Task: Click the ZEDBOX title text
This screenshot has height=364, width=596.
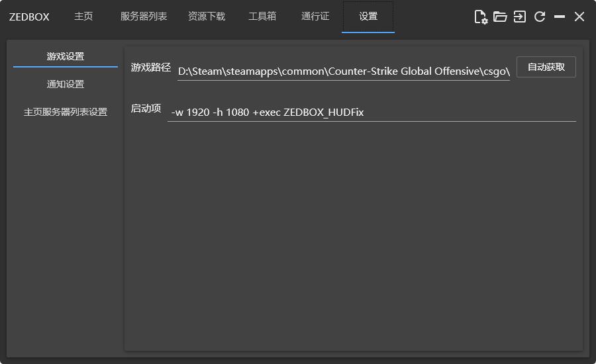Action: [x=29, y=17]
